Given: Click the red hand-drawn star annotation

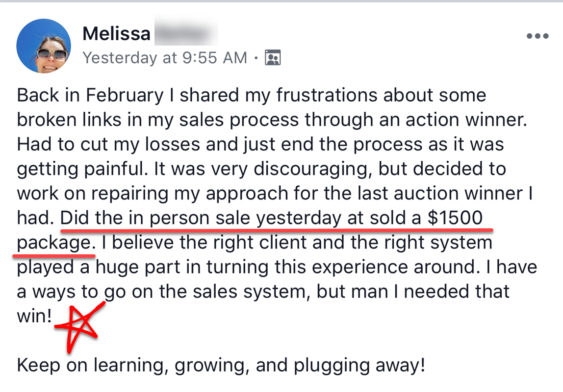Looking at the screenshot, I should pyautogui.click(x=79, y=326).
